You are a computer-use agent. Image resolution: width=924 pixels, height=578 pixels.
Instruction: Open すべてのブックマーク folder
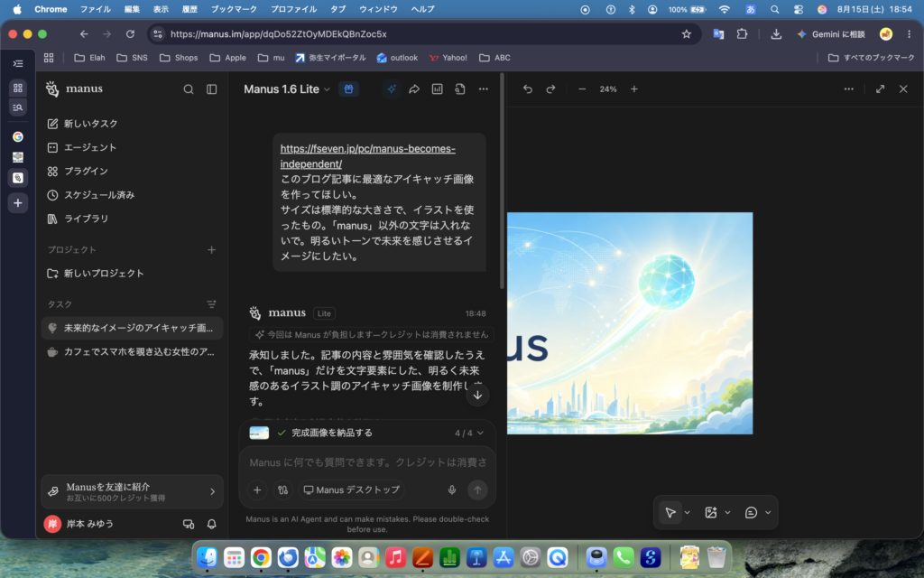pos(871,58)
